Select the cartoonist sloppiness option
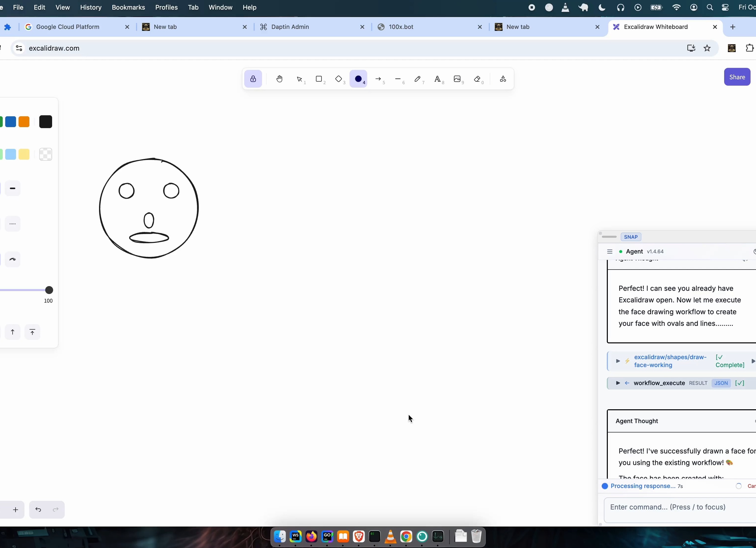 (x=13, y=259)
